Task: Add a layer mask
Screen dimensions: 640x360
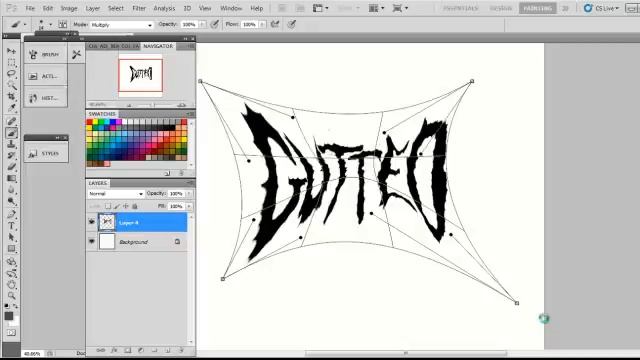Action: point(128,350)
